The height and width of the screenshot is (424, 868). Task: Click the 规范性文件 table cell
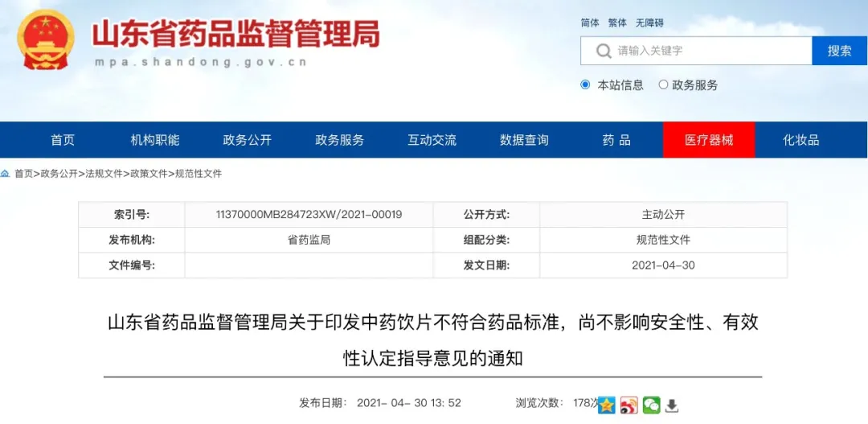point(663,240)
